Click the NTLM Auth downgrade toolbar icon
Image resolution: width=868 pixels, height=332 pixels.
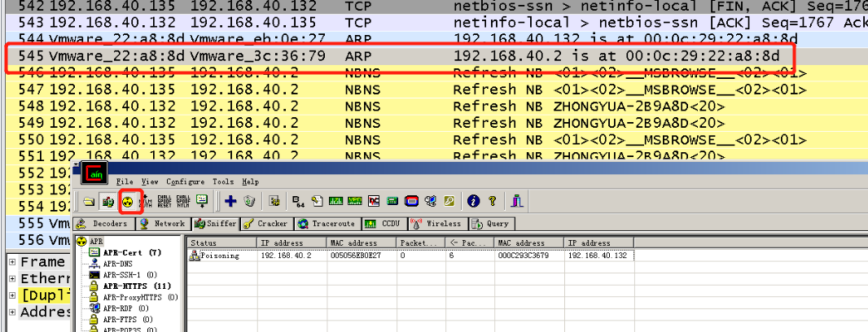coord(147,202)
